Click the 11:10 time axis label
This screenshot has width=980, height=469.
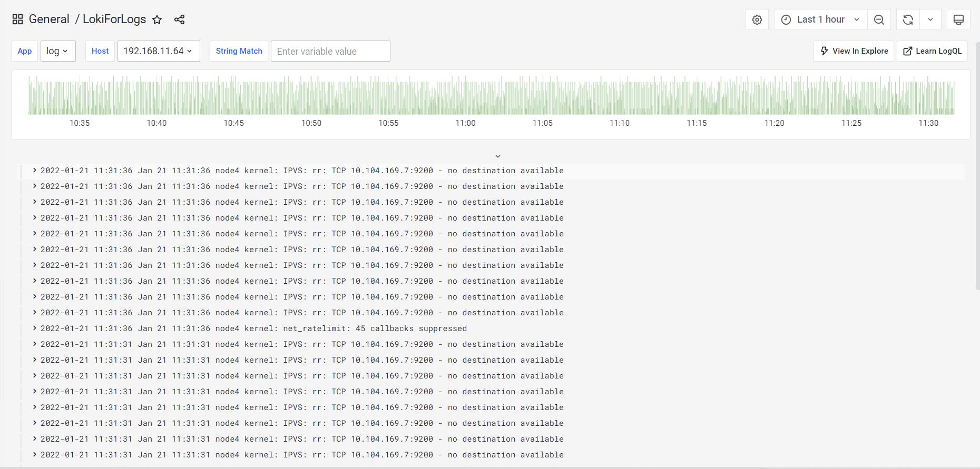click(x=620, y=123)
